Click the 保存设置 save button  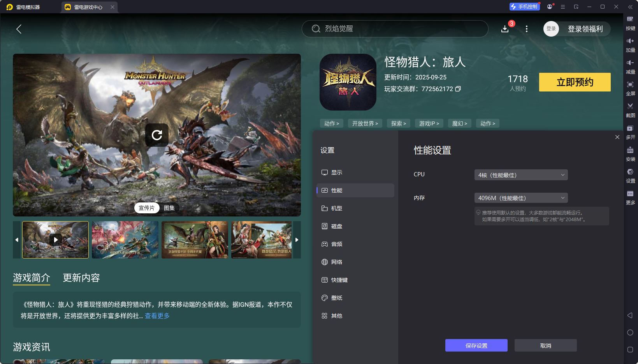point(476,345)
